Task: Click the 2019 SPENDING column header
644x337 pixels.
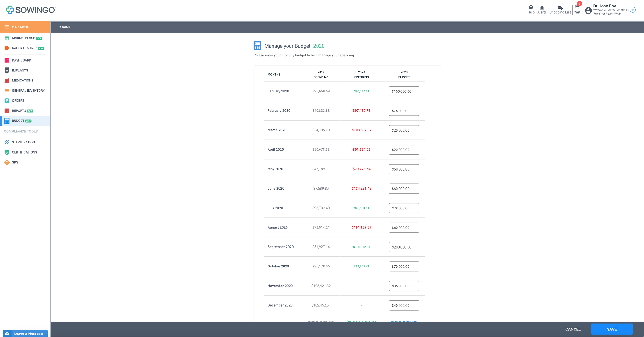Action: pyautogui.click(x=321, y=75)
